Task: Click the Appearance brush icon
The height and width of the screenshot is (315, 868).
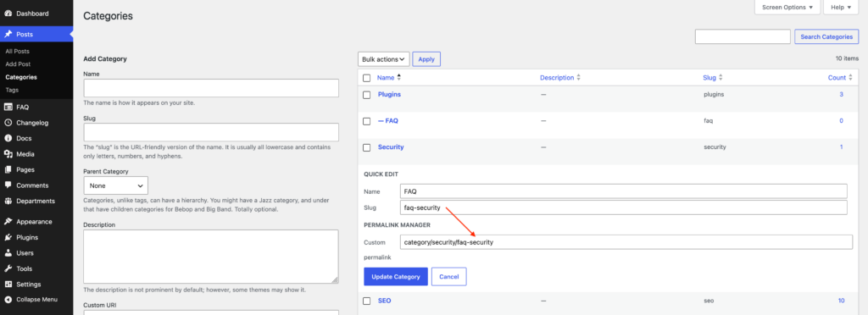Action: click(x=8, y=222)
